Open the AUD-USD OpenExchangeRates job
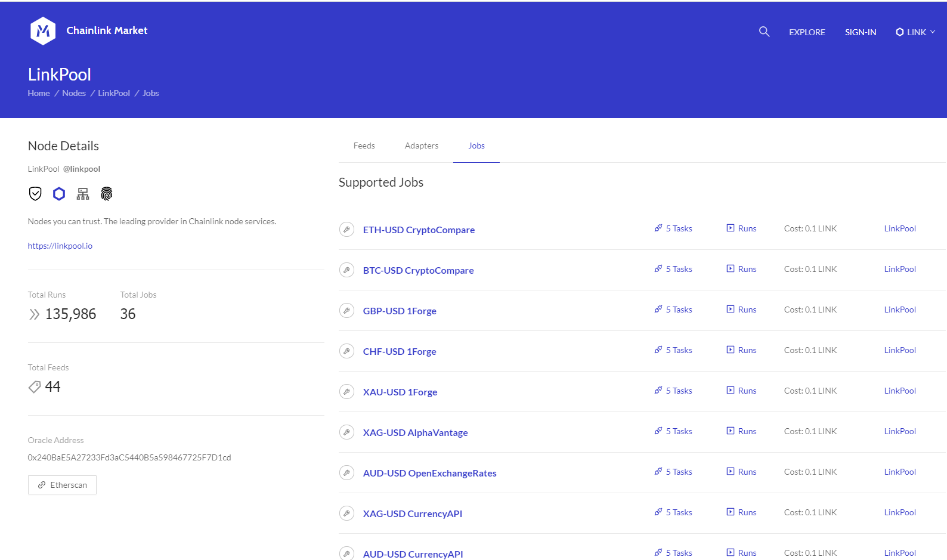The height and width of the screenshot is (560, 947). pos(429,473)
